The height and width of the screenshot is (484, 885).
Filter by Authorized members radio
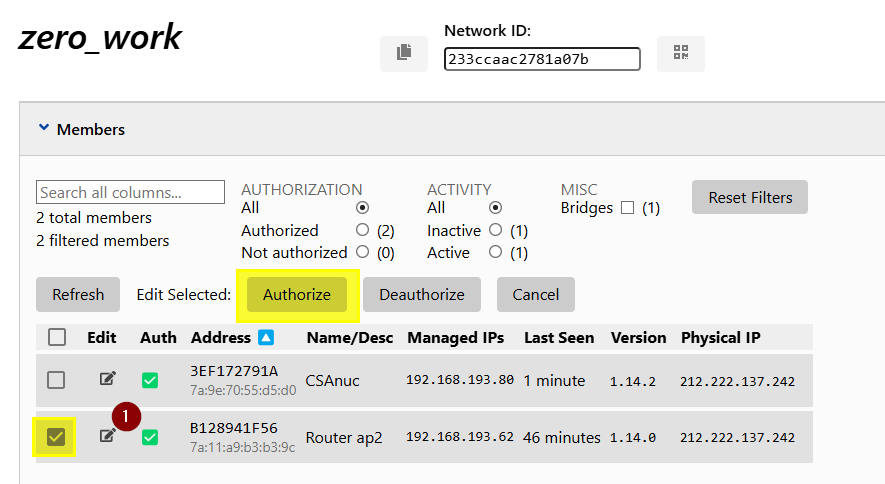point(362,230)
